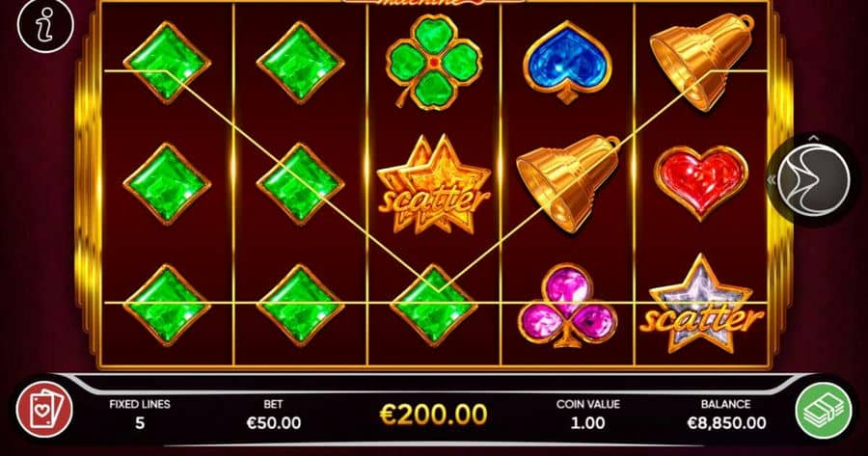Tap the red heart gem symbol

pos(701,181)
